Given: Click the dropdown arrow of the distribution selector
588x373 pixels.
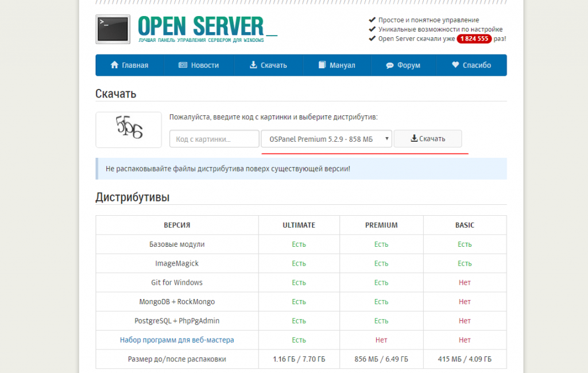Looking at the screenshot, I should pyautogui.click(x=386, y=139).
